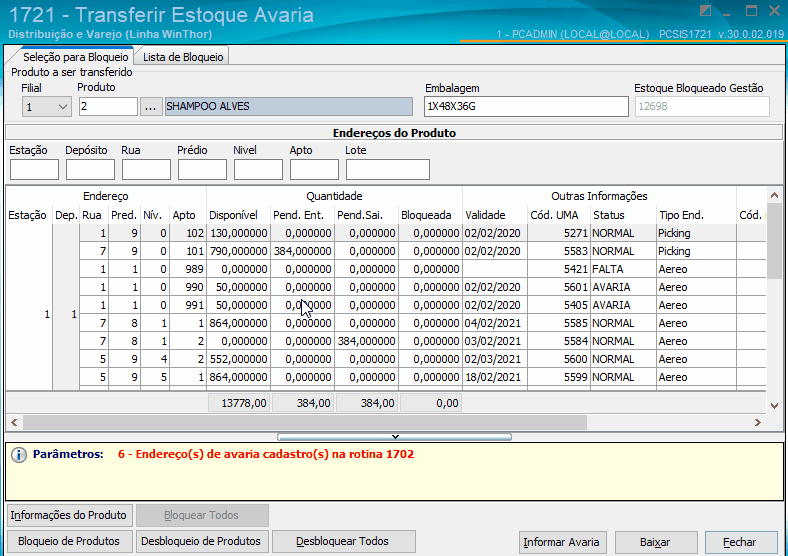Click the Estação filter input field

[x=34, y=169]
